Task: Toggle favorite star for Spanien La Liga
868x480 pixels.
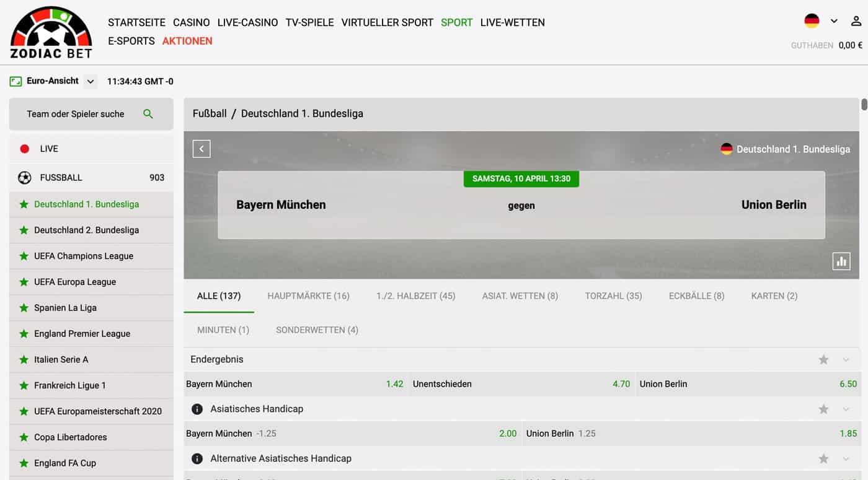Action: click(x=24, y=308)
